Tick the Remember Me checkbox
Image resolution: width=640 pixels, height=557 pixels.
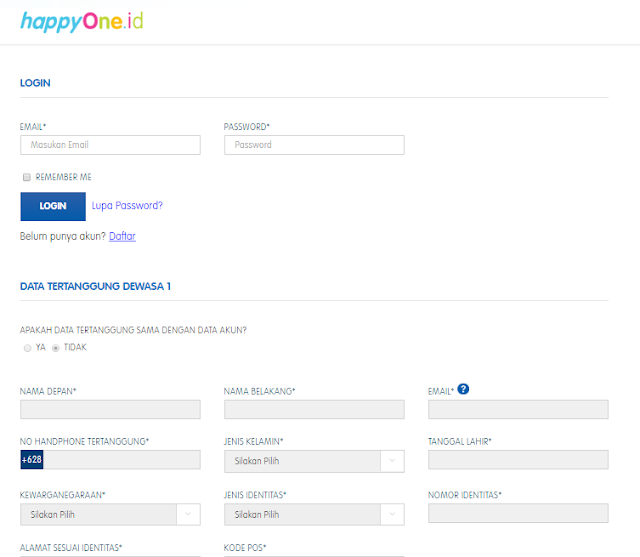[x=27, y=177]
